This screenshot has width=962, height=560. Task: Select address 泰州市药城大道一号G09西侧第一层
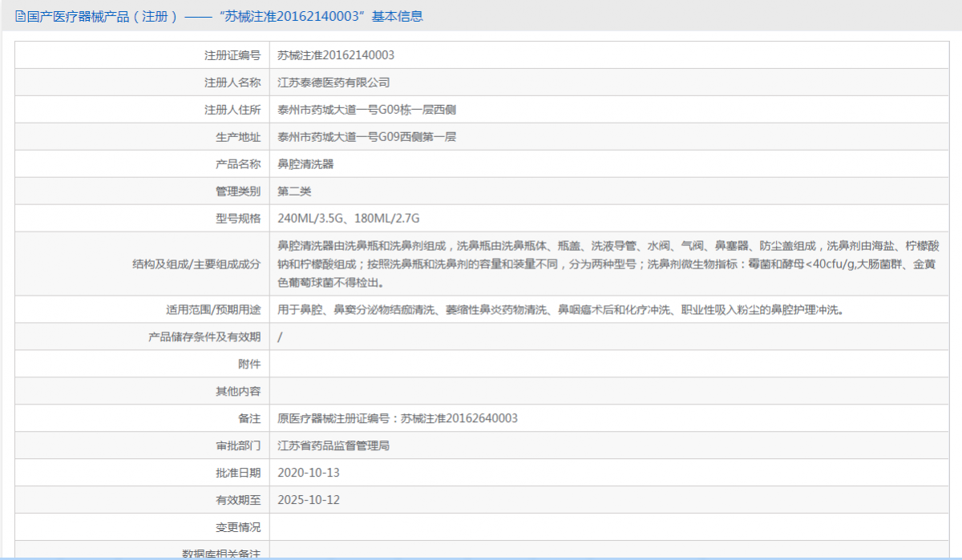(367, 137)
